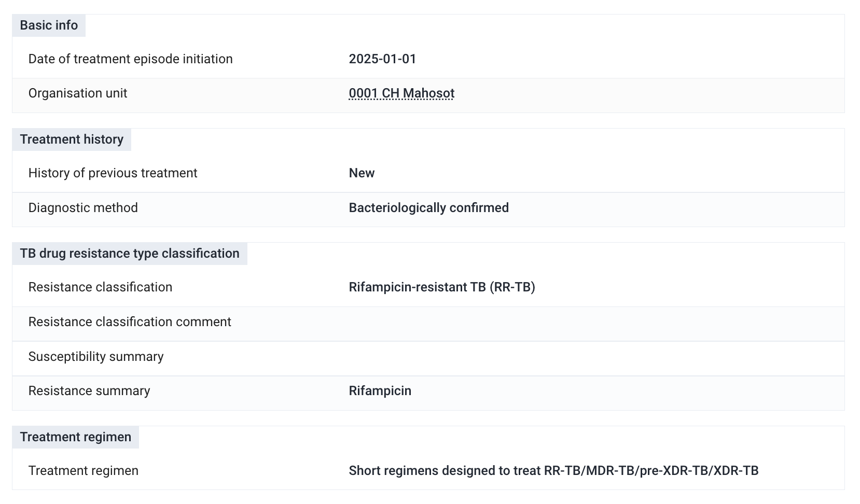Click the Diagnostic method label
Image resolution: width=860 pixels, height=504 pixels.
click(83, 208)
